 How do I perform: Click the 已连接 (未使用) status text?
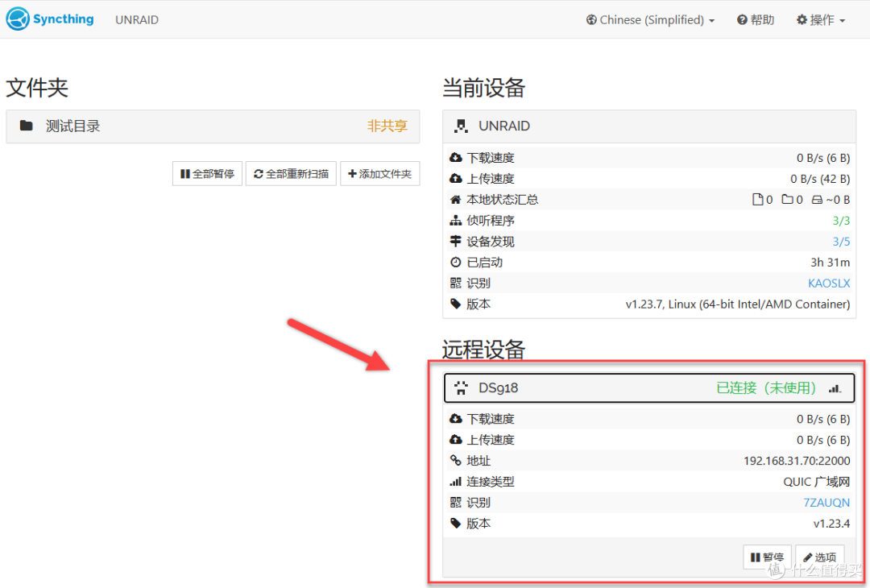[x=766, y=387]
